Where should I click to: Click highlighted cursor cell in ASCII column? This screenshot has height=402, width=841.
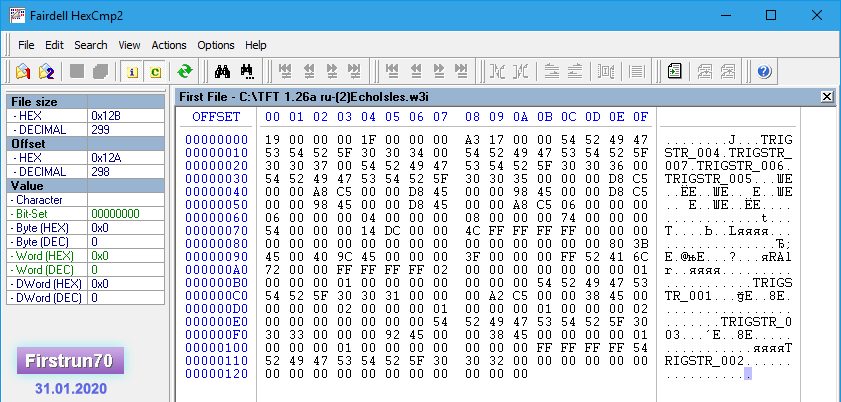pos(748,374)
